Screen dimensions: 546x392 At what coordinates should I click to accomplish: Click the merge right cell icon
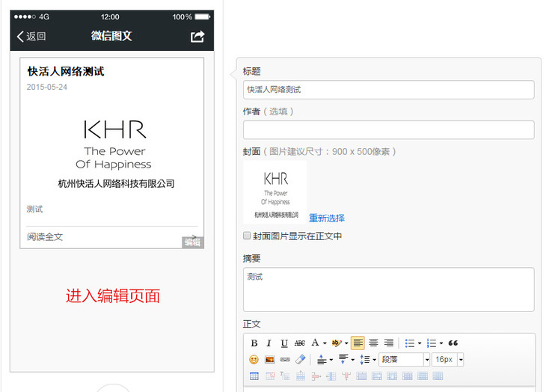377,376
